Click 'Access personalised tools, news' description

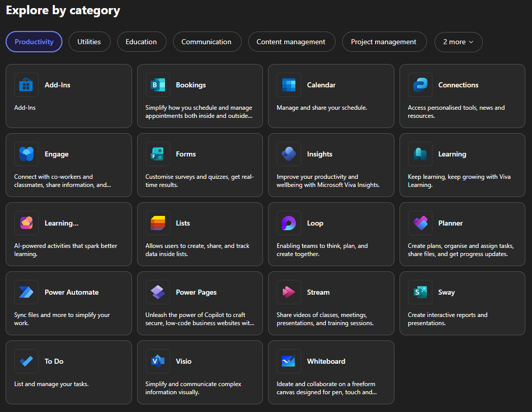(456, 112)
